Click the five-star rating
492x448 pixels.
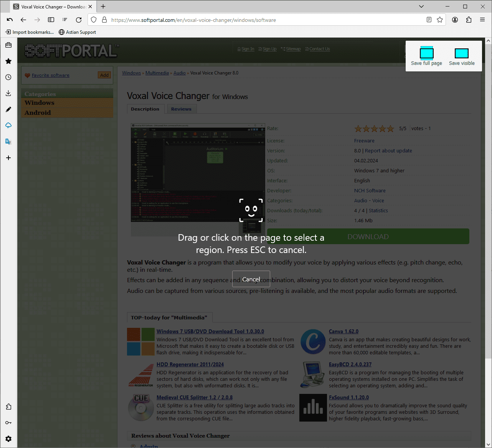tap(374, 129)
